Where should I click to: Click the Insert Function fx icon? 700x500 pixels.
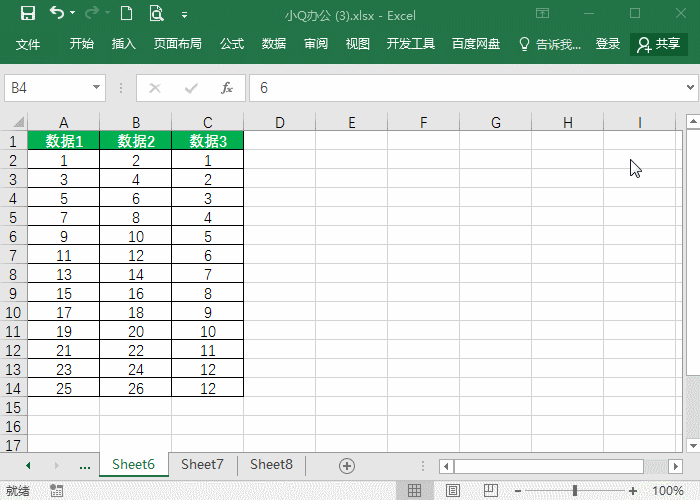click(x=227, y=88)
